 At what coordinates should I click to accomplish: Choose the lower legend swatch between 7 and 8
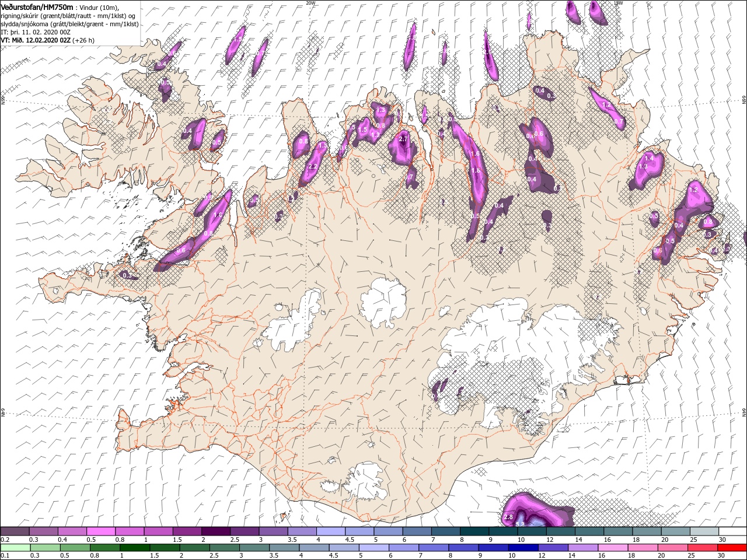tap(433, 548)
